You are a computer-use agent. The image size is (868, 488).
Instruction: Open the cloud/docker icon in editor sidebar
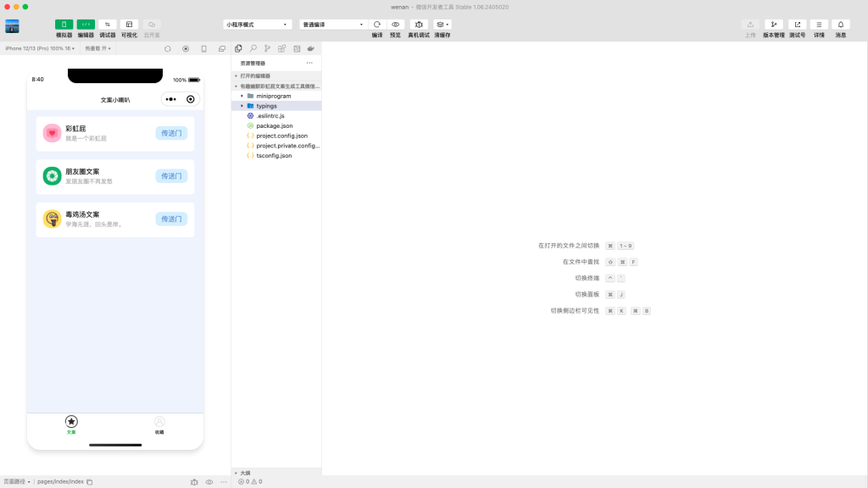pos(311,48)
